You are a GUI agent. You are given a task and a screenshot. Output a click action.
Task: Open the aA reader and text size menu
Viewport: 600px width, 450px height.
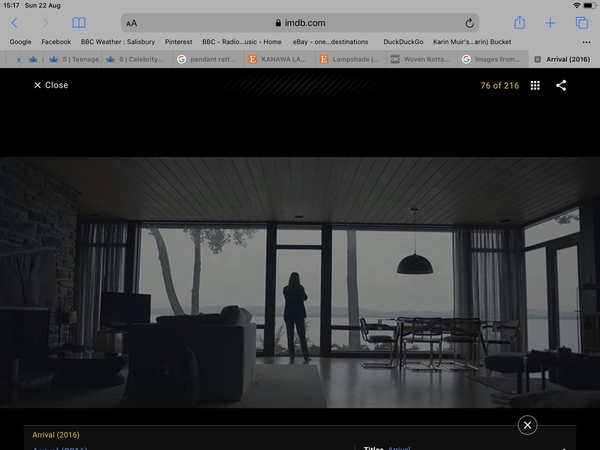132,23
